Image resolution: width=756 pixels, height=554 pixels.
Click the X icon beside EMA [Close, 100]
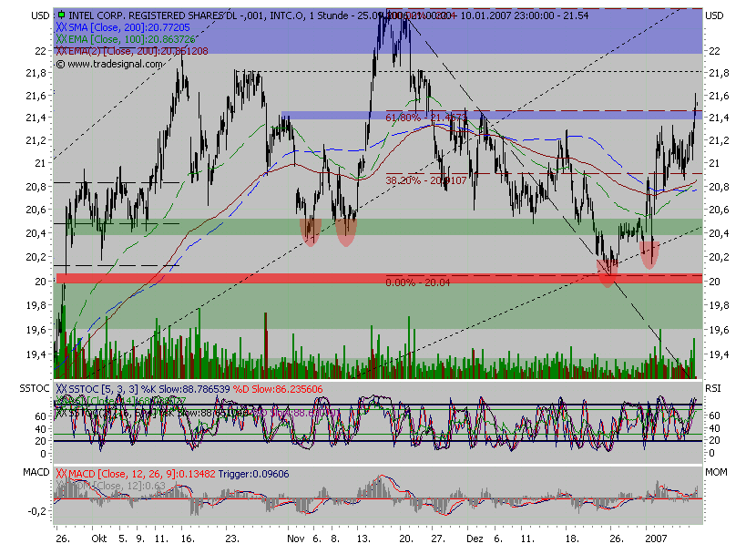click(x=62, y=40)
